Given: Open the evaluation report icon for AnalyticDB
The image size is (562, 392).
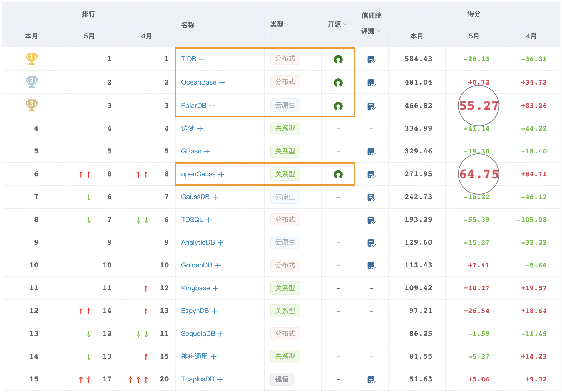Looking at the screenshot, I should pos(371,243).
